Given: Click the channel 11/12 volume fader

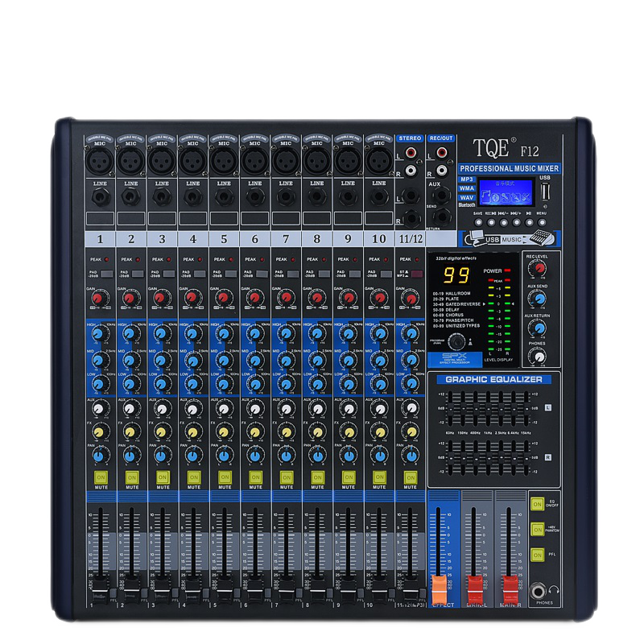Looking at the screenshot, I should point(411,590).
